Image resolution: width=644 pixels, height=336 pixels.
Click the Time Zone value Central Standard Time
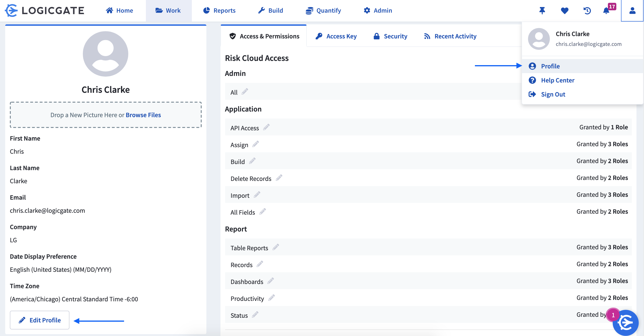[x=74, y=299]
